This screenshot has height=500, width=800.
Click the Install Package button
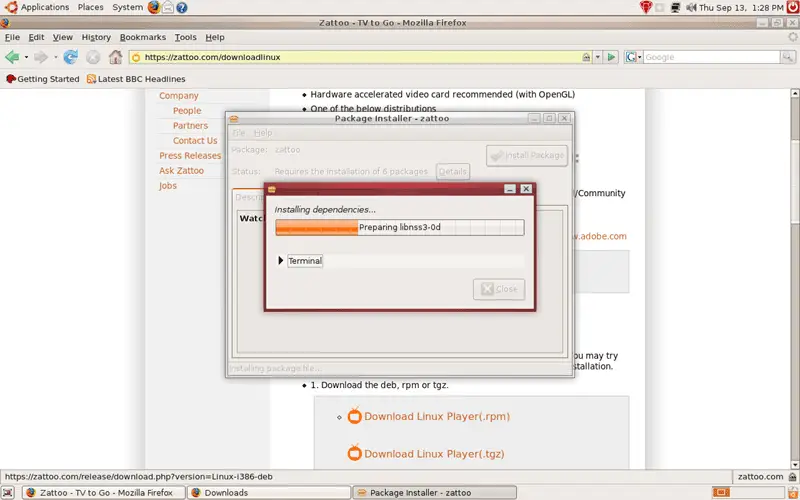coord(527,156)
